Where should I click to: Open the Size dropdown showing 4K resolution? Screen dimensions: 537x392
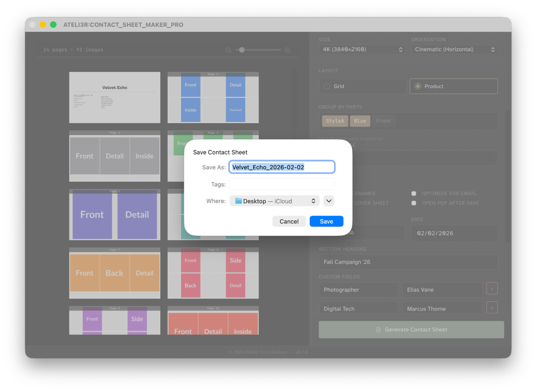click(x=362, y=49)
